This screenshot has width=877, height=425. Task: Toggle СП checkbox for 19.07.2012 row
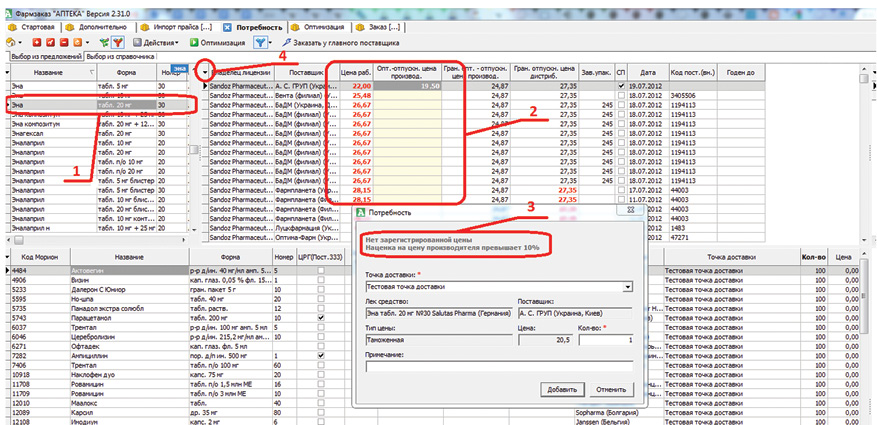[621, 86]
